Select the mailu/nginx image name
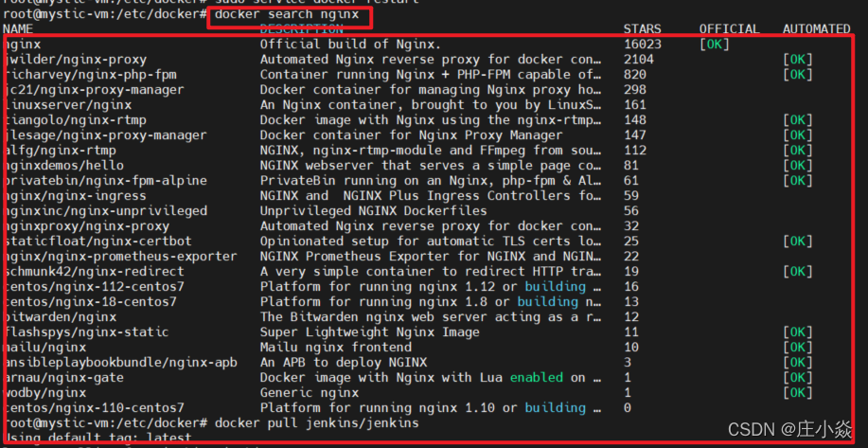 point(44,348)
